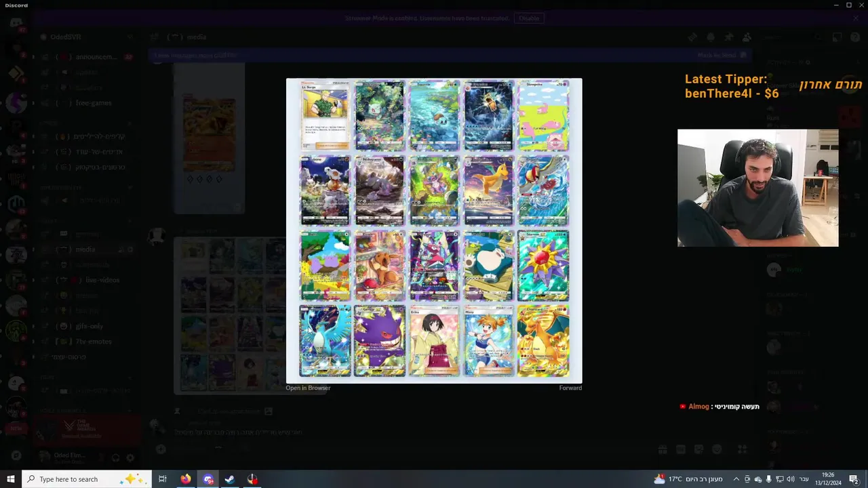Open the free-games channel

pos(87,103)
